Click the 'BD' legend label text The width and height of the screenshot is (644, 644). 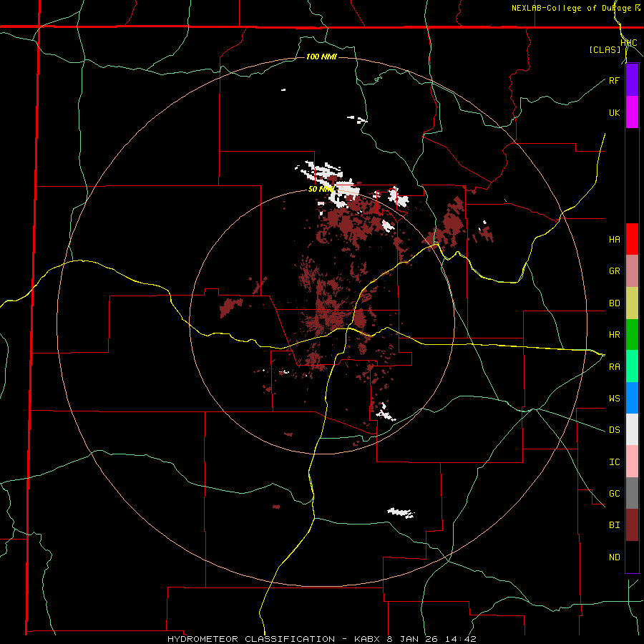point(614,303)
